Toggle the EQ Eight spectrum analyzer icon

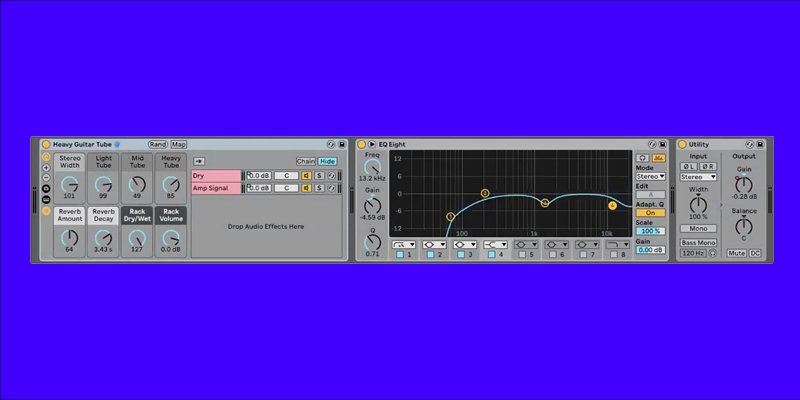[658, 158]
